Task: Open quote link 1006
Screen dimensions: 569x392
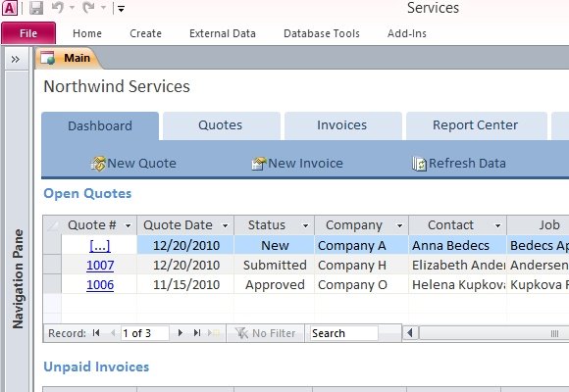Action: (x=100, y=285)
